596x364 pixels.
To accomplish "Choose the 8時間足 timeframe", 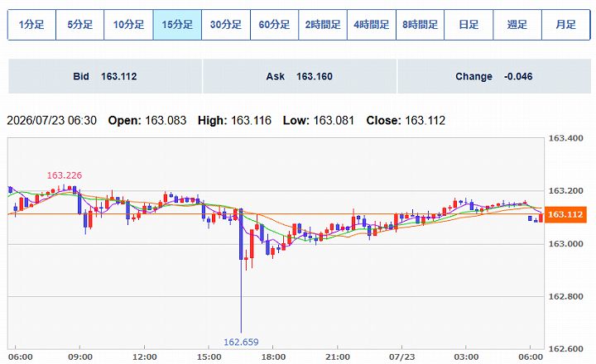I will tap(420, 25).
